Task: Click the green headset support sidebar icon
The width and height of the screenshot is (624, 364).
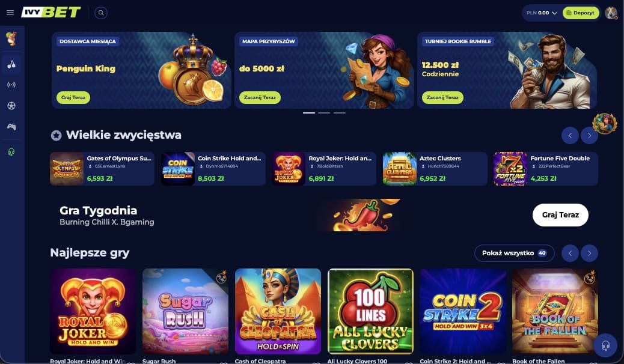Action: pyautogui.click(x=11, y=152)
